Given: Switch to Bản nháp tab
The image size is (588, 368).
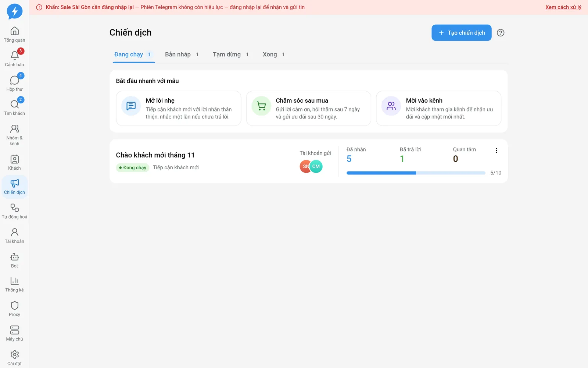Looking at the screenshot, I should (182, 54).
